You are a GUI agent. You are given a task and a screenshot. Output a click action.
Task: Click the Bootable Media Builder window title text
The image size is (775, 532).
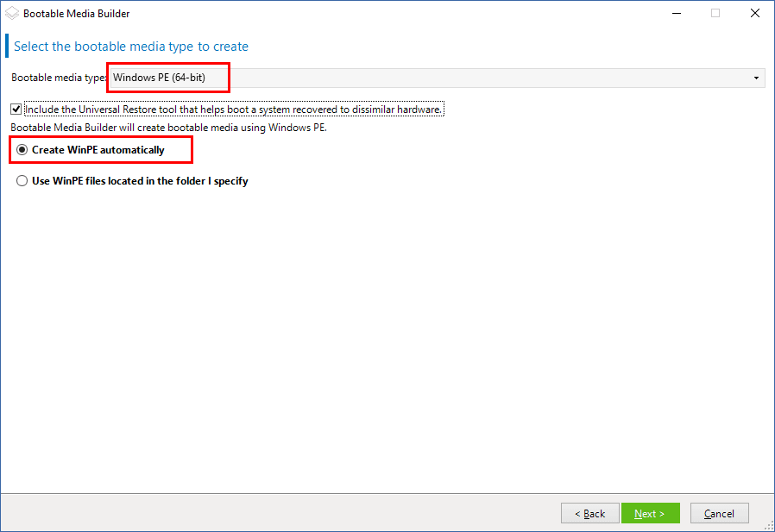click(x=77, y=14)
